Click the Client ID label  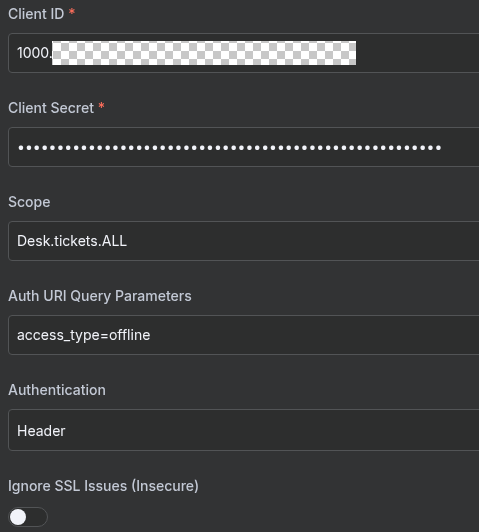click(36, 14)
